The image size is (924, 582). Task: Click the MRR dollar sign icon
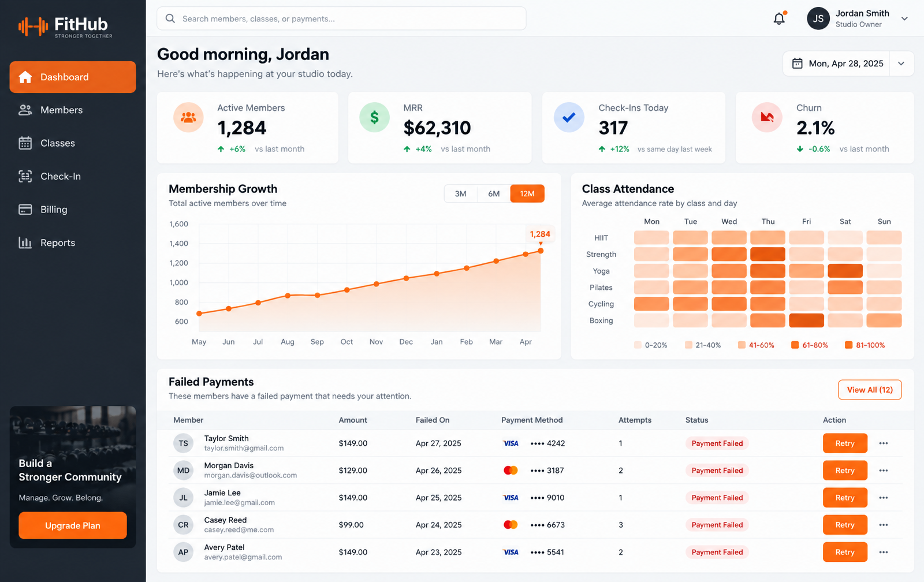[x=374, y=117]
